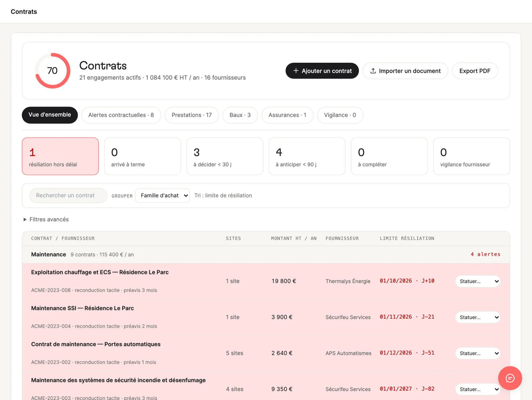Click the ACME-2023-004 contract reference
The width and height of the screenshot is (532, 400).
(x=51, y=326)
